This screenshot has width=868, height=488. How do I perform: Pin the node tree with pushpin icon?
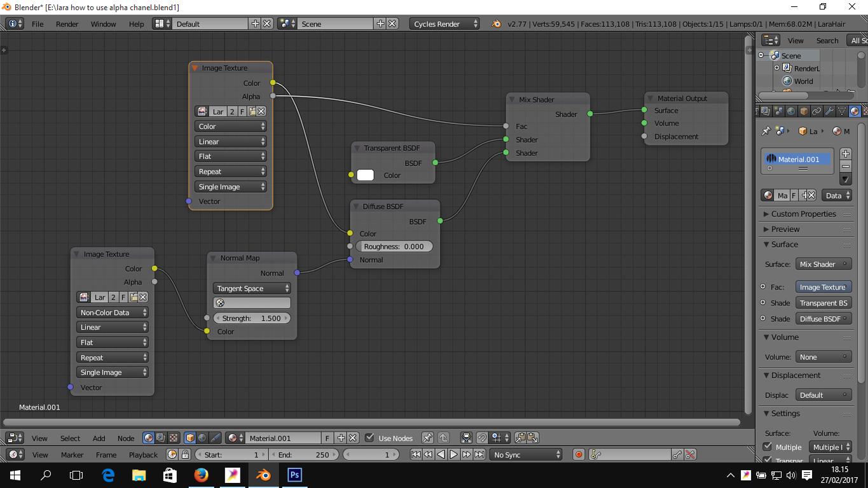[427, 438]
